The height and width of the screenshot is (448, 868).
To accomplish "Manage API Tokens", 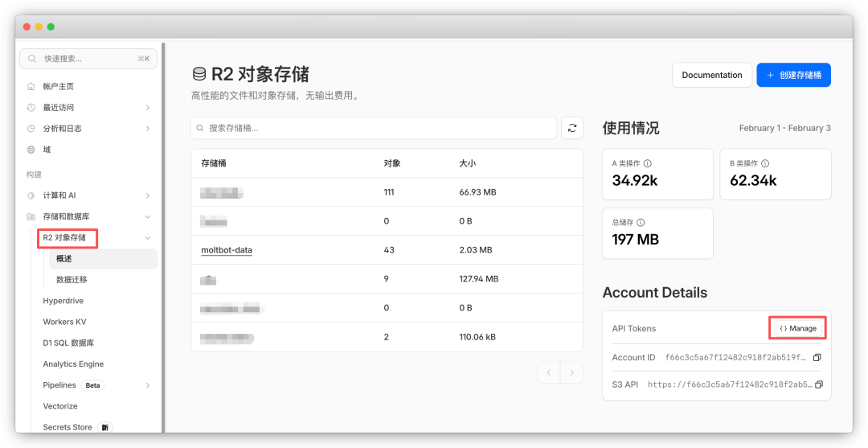I will click(798, 328).
